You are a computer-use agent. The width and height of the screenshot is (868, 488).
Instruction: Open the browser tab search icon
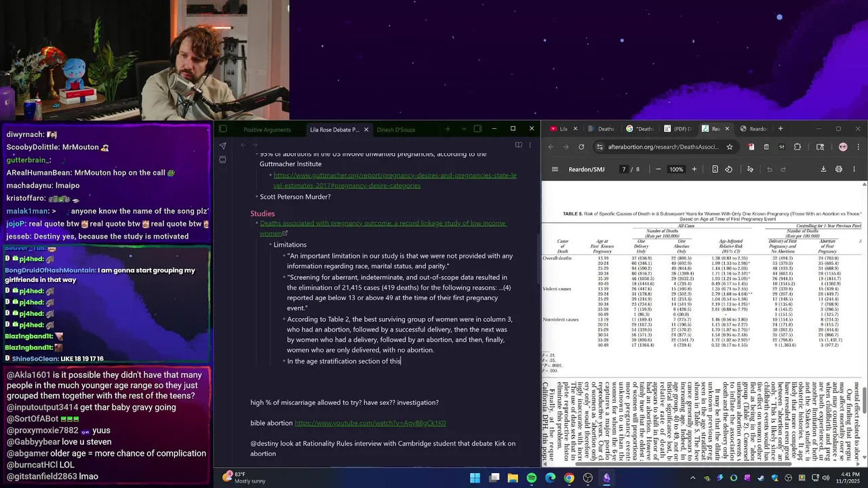click(820, 147)
